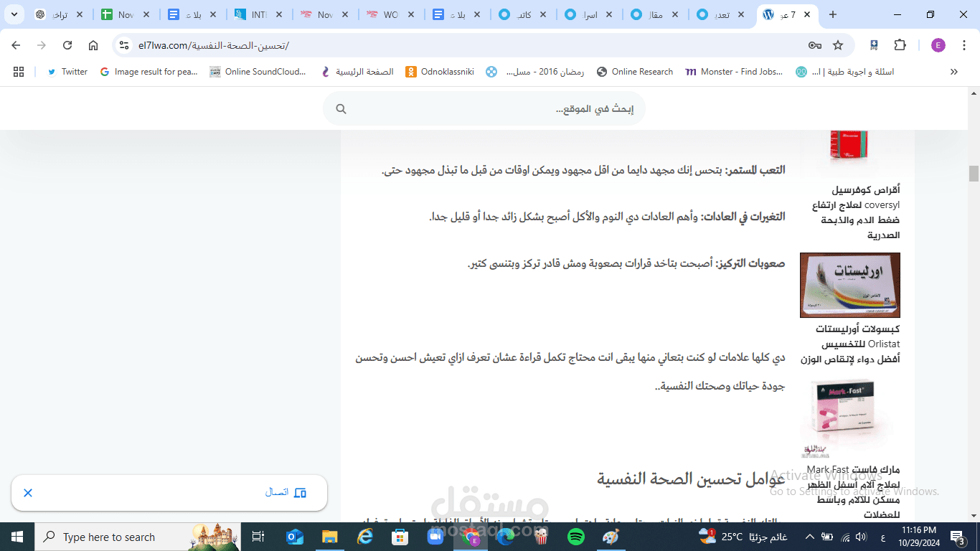Open the الصفحة الرئيسية bookmark
The image size is (980, 551).
357,72
